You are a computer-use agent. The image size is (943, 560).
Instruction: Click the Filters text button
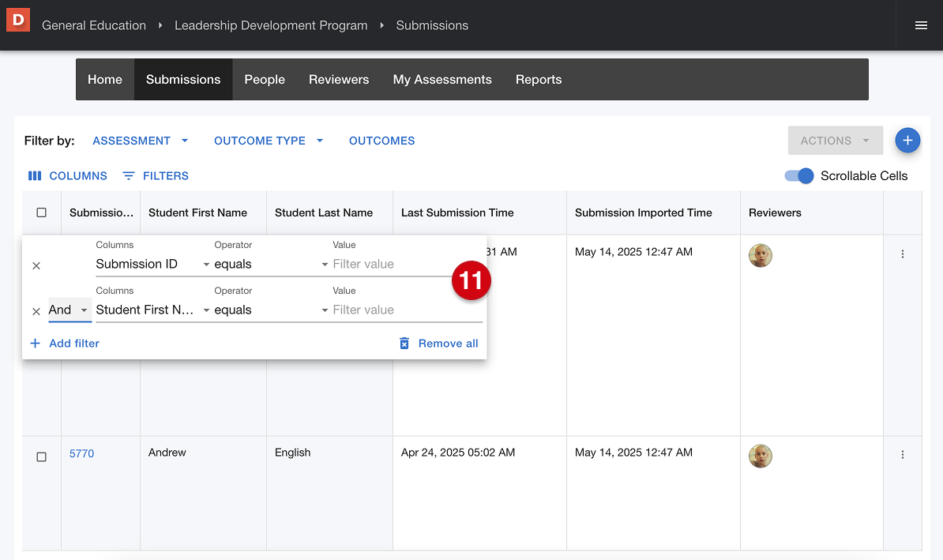point(165,175)
